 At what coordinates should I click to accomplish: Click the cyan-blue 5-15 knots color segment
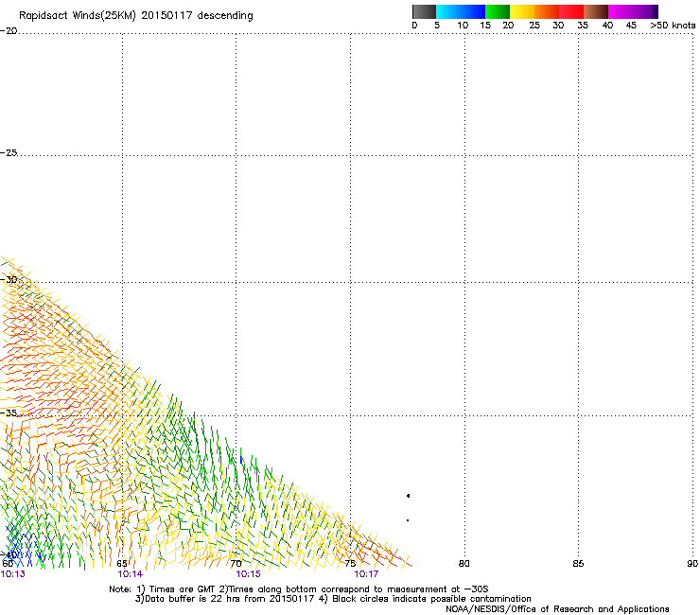coord(461,11)
